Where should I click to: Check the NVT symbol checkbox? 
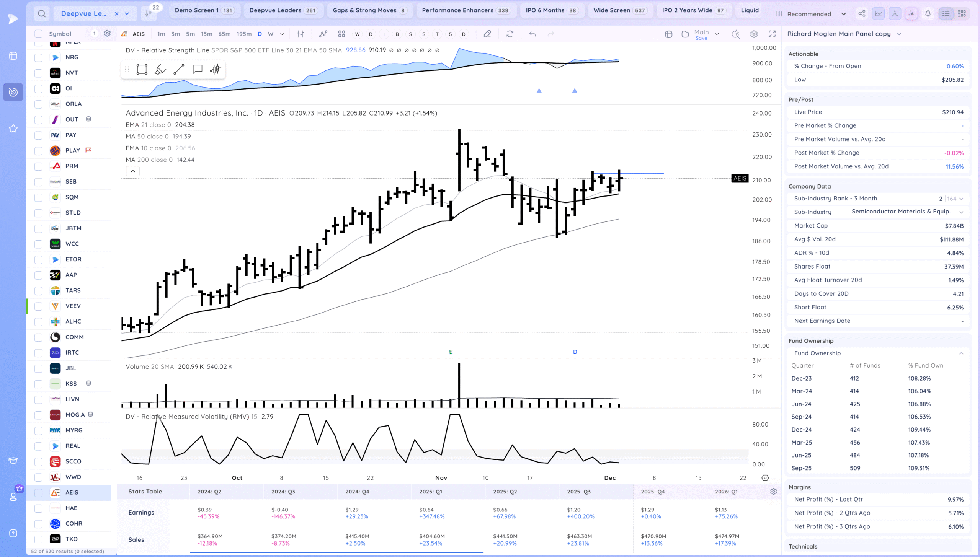(38, 73)
